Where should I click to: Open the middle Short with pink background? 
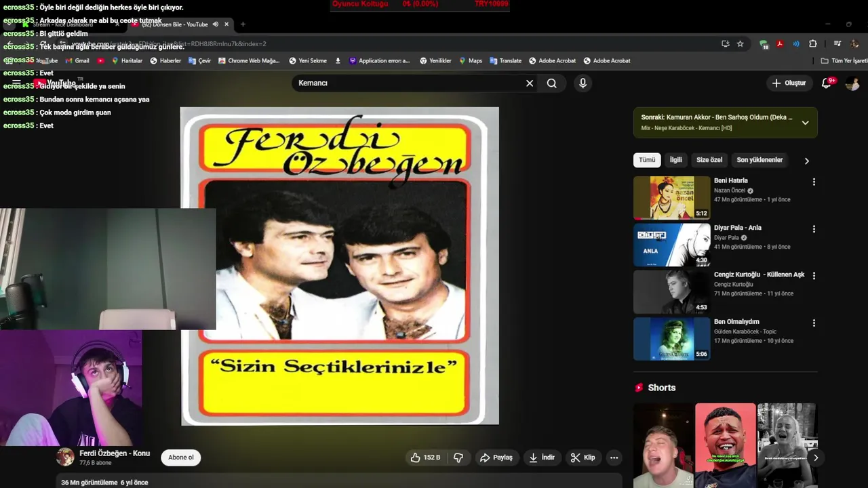725,445
